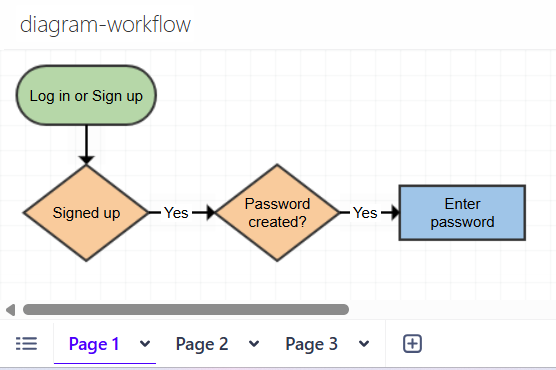Screen dimensions: 556x370
Task: Expand the Page 1 dropdown chevron
Action: coord(145,344)
